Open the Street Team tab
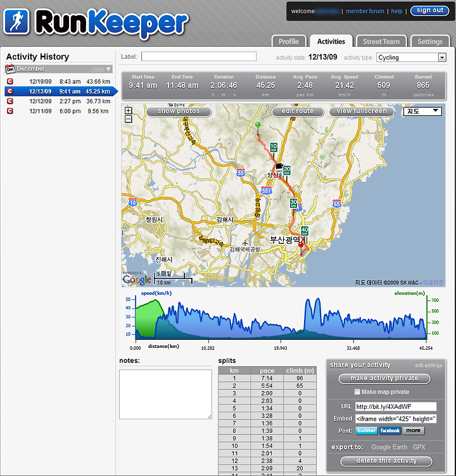456x476 pixels. 381,41
